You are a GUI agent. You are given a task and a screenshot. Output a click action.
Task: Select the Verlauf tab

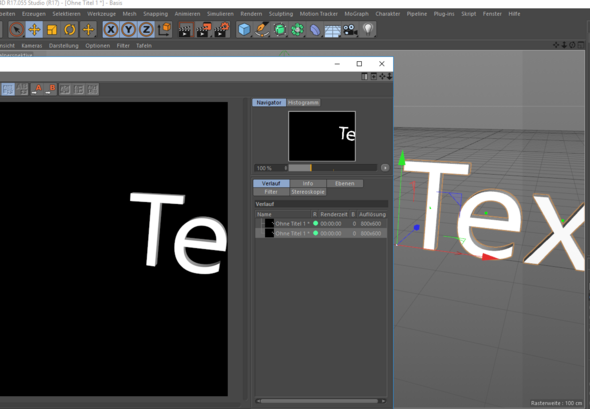coord(271,183)
